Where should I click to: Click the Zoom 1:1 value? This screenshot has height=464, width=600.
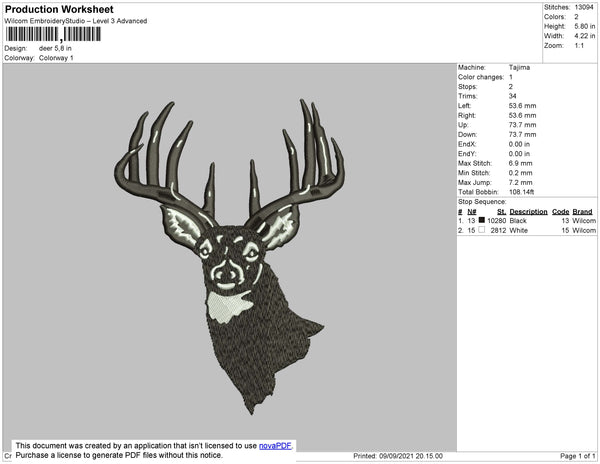click(x=580, y=47)
